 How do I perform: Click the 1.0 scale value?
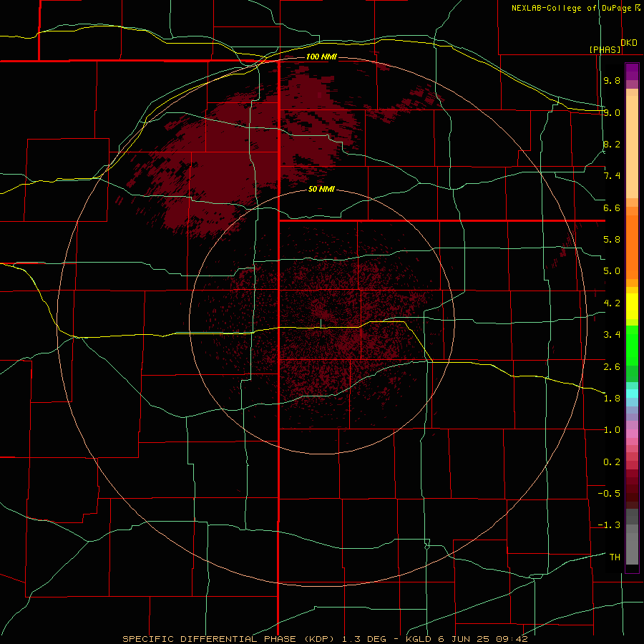612,430
